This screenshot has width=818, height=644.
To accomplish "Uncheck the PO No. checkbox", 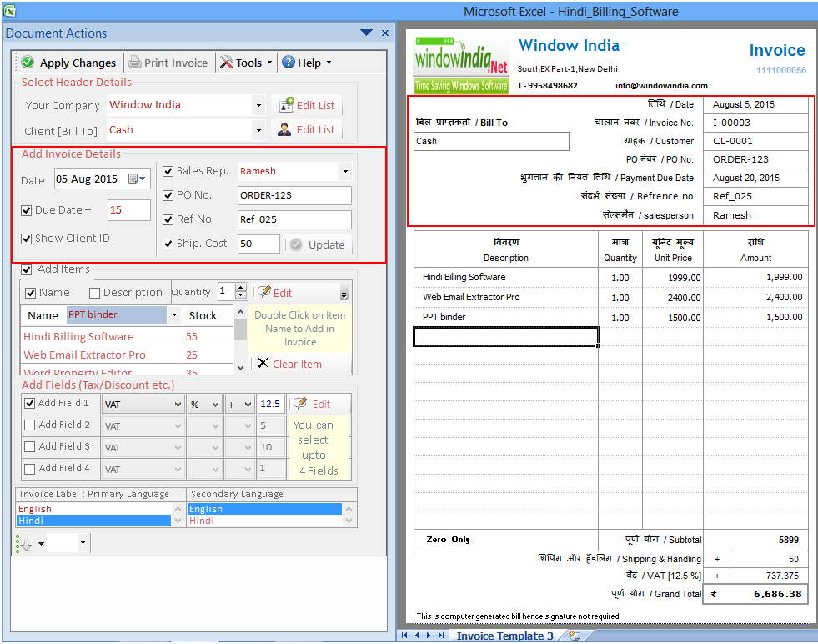I will pos(168,195).
